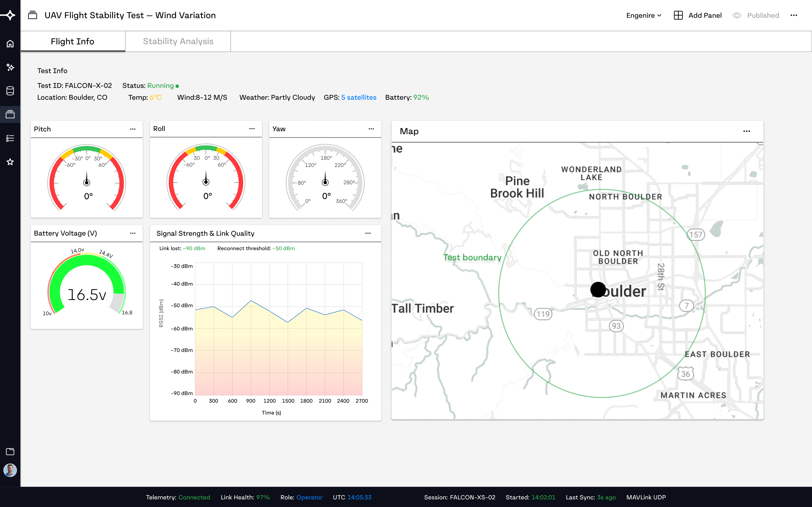Expand the Engenire dropdown
This screenshot has height=507, width=812.
(x=644, y=15)
